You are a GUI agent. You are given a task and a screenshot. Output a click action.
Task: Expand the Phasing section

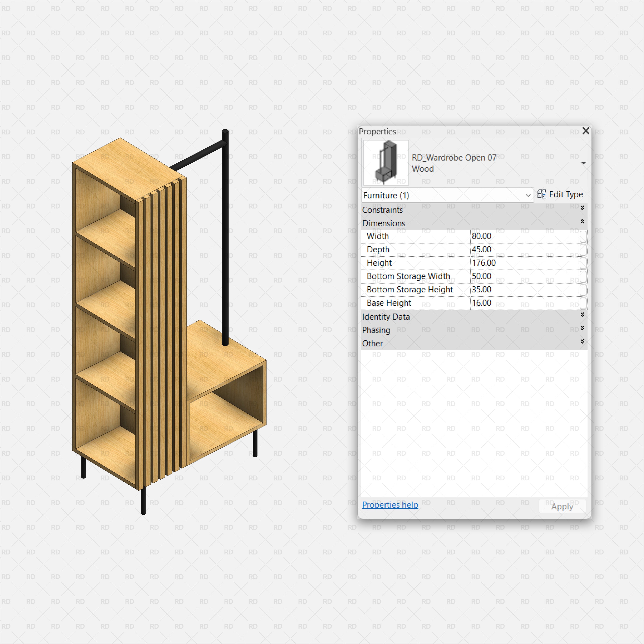[x=582, y=328]
